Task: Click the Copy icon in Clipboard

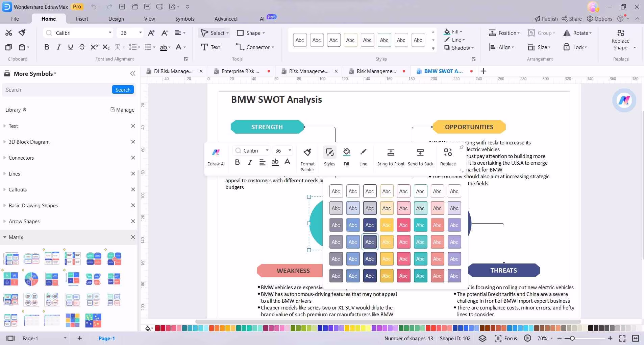Action: coord(9,47)
